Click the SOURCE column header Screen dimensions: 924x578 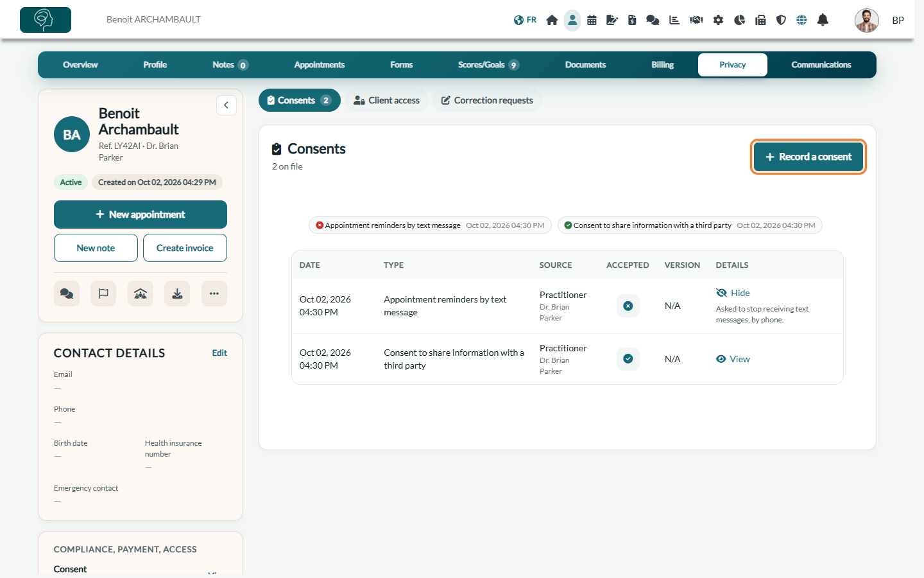(556, 265)
